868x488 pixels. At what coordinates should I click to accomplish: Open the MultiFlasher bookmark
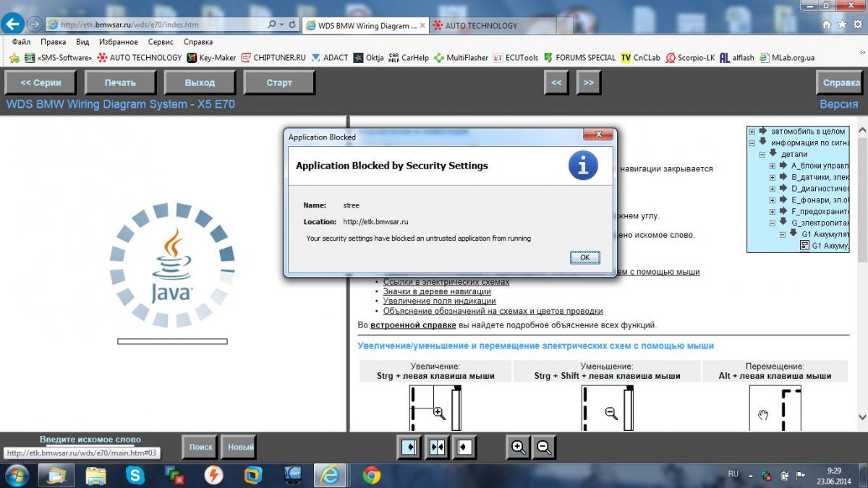[x=461, y=58]
